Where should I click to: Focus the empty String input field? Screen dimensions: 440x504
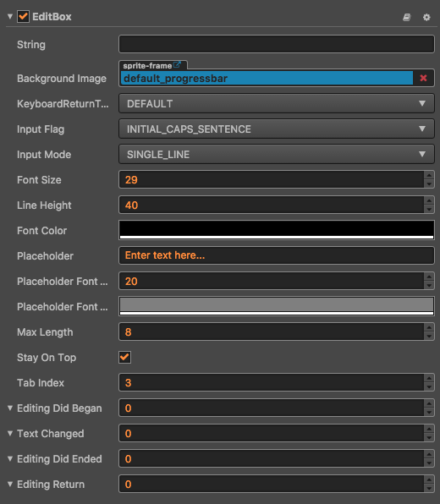coord(277,44)
